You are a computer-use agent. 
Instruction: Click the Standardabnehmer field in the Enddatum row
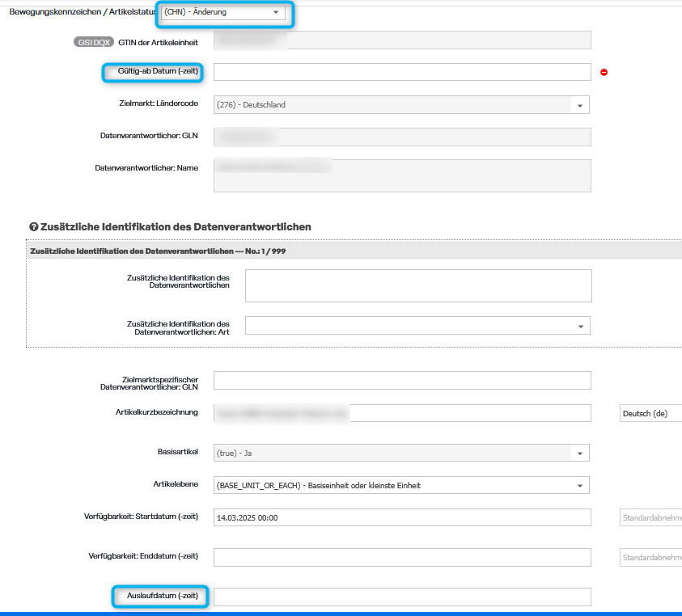click(x=650, y=557)
